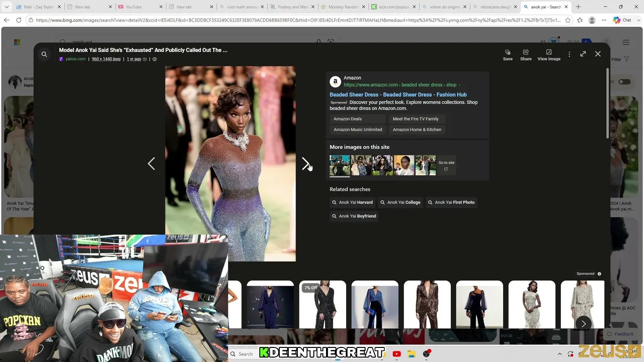Open the browser profile avatar
644x362 pixels.
pos(592,20)
